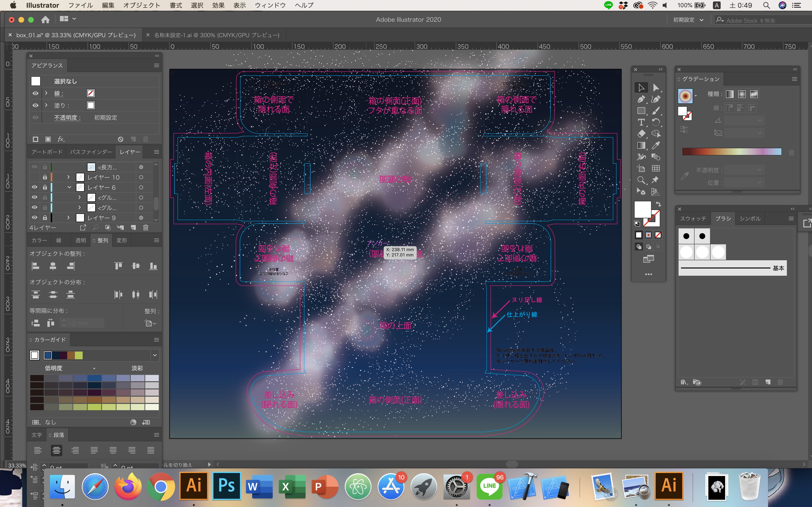This screenshot has height=507, width=812.
Task: Switch to 名称未設定-1.ai document tab
Action: [217, 35]
